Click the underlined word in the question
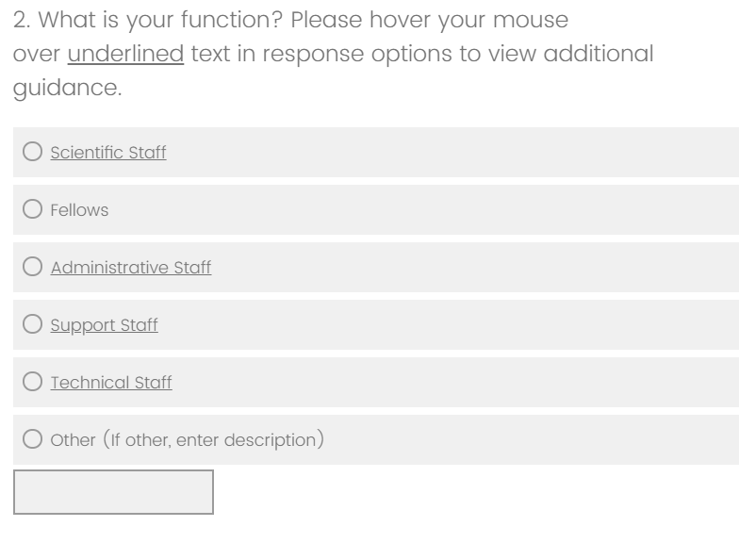The image size is (756, 543). tap(125, 54)
